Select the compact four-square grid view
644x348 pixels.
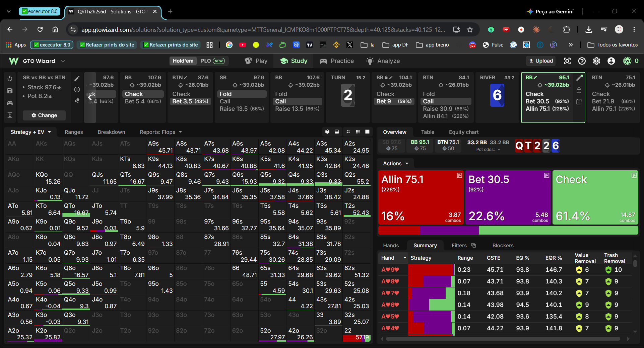click(348, 132)
